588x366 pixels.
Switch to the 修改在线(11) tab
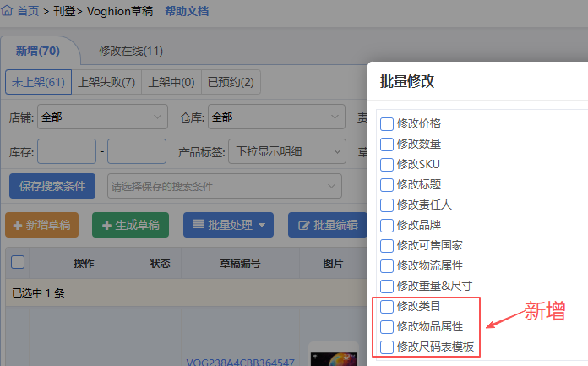[131, 52]
